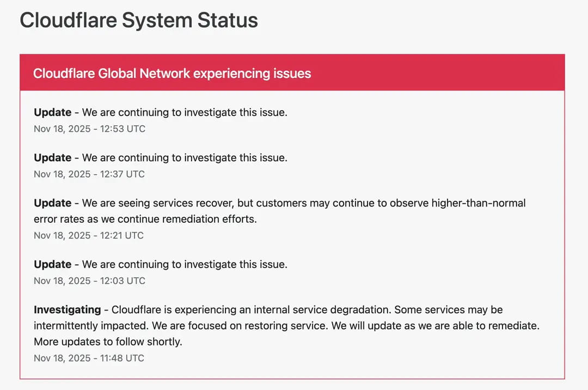588x390 pixels.
Task: Click the update message posted at 12:53 UTC
Action: (x=185, y=113)
